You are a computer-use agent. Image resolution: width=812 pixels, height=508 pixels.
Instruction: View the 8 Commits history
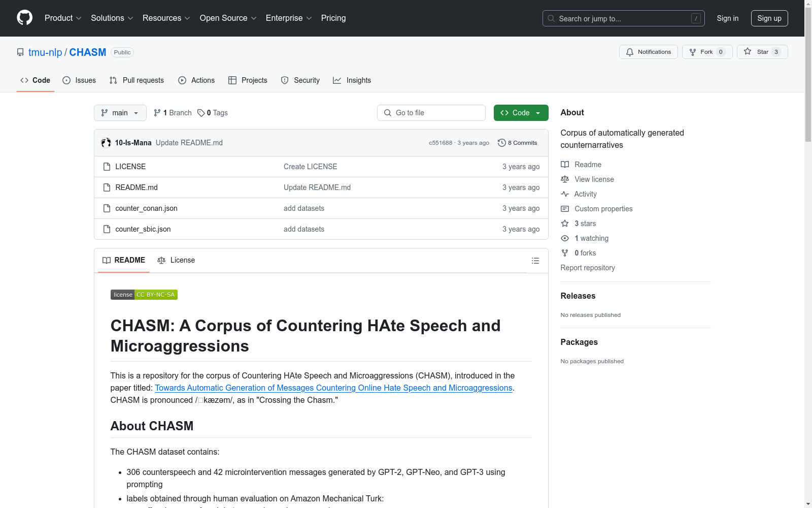pos(518,143)
